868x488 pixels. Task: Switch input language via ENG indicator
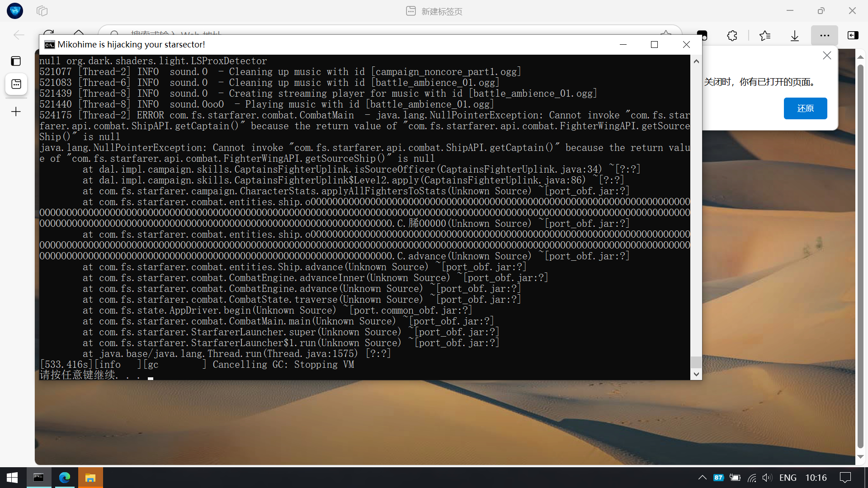pos(788,478)
